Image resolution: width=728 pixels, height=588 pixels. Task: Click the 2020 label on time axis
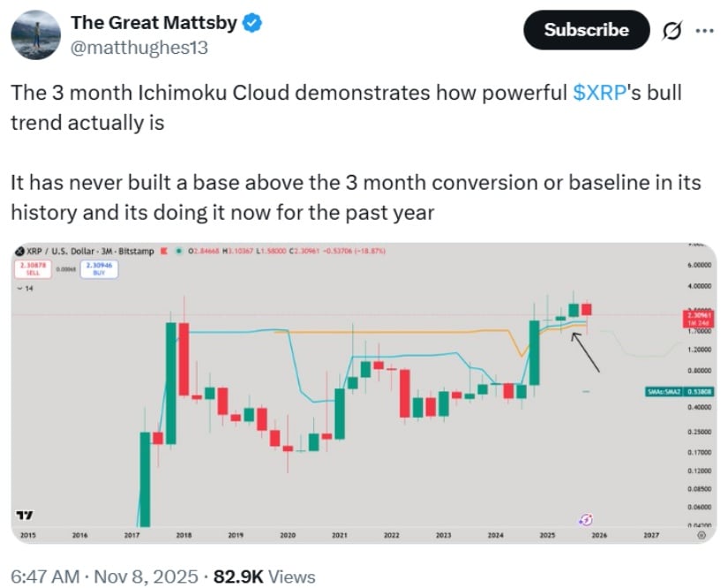pyautogui.click(x=287, y=535)
